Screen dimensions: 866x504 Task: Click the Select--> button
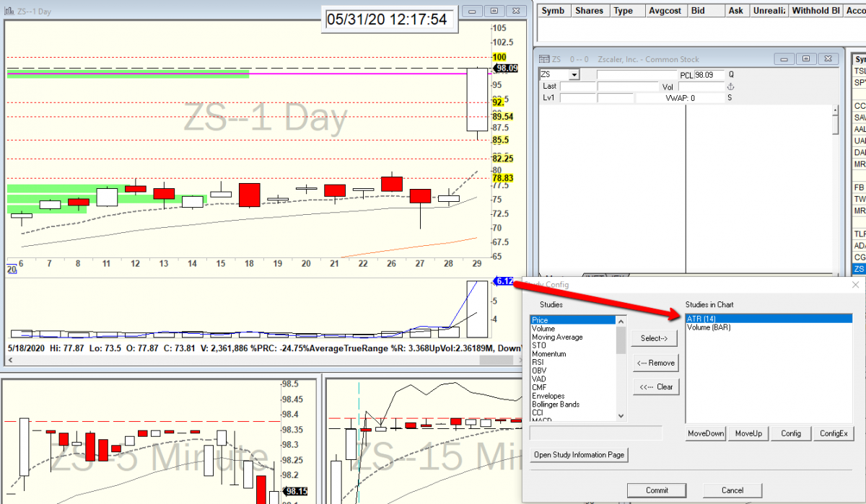(x=655, y=338)
